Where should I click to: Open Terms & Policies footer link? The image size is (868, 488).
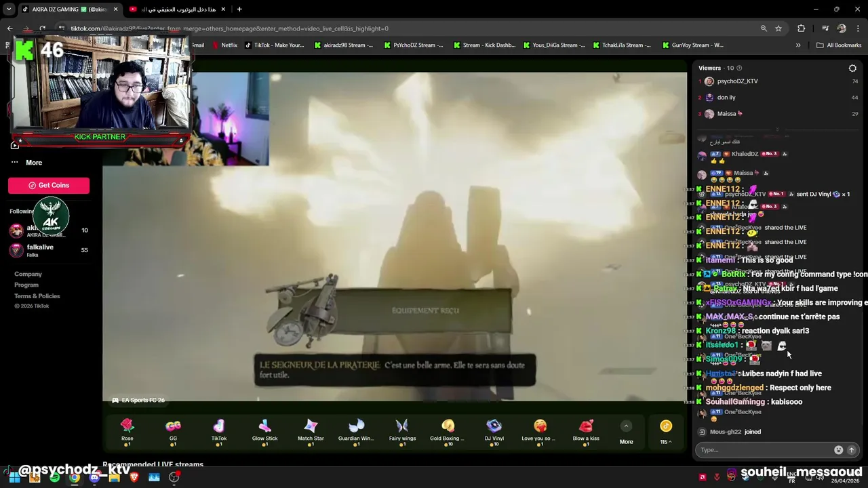[37, 296]
